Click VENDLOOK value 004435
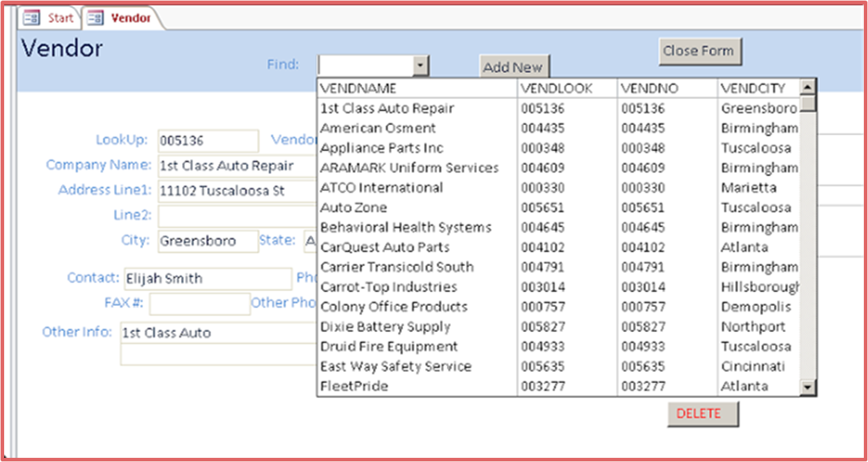Screen dimensions: 868x462 (x=543, y=128)
